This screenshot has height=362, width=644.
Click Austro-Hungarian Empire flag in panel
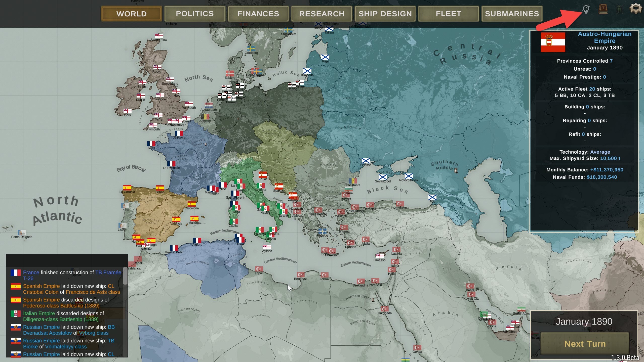553,42
